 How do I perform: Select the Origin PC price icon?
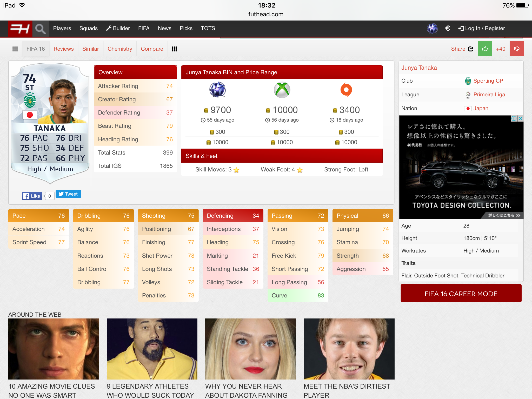pyautogui.click(x=346, y=90)
